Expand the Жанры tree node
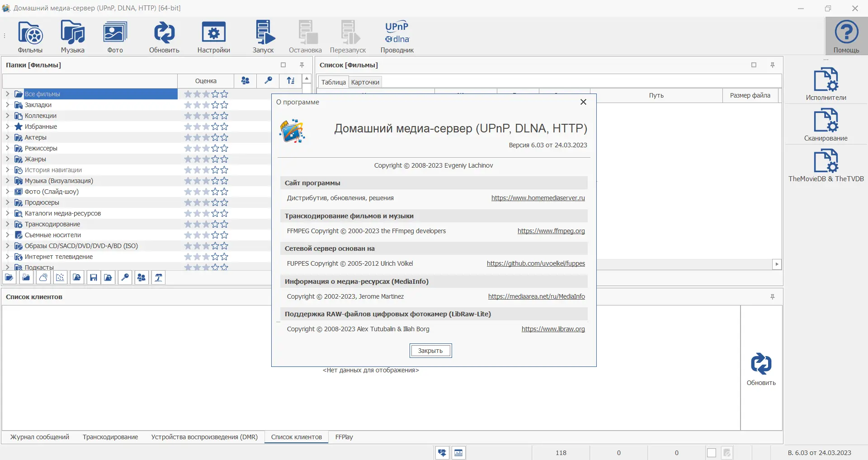This screenshot has height=460, width=868. tap(8, 159)
